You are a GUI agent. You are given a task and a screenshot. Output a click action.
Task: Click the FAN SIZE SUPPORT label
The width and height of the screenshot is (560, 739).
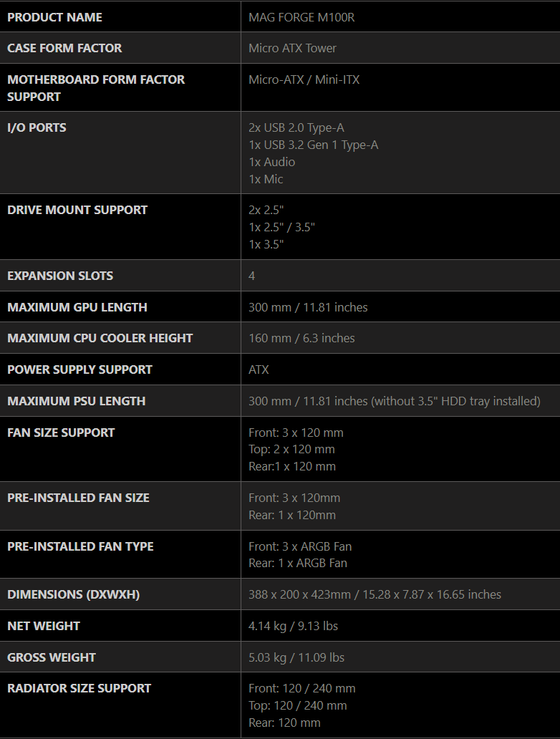[61, 433]
